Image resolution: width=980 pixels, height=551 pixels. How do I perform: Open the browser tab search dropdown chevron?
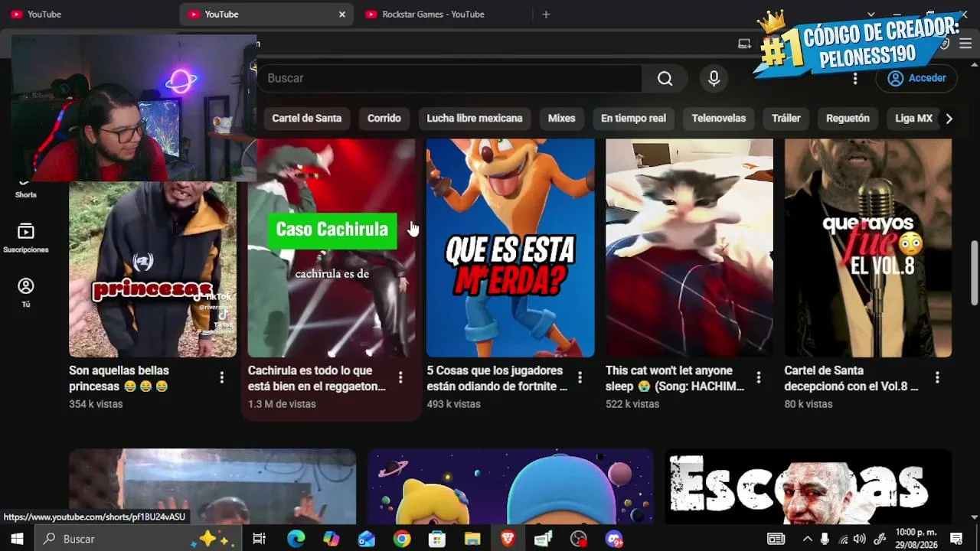click(x=871, y=14)
